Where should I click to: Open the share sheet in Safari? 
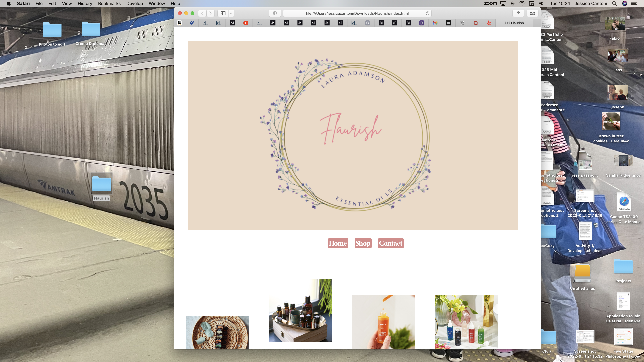tap(519, 13)
